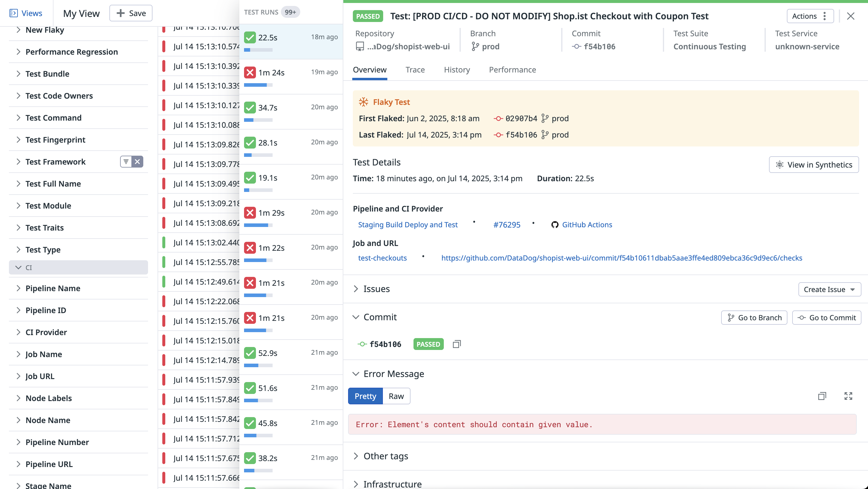Switch error message to Pretty view
Image resolution: width=868 pixels, height=489 pixels.
click(365, 396)
